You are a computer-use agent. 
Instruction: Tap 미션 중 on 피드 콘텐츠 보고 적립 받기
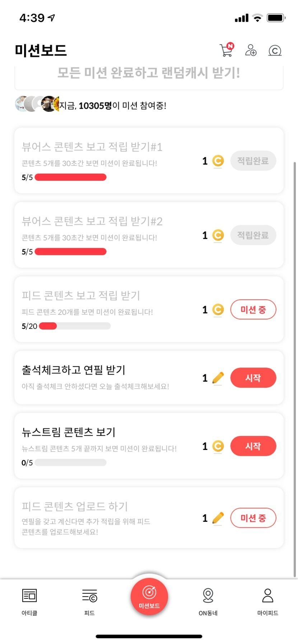[x=253, y=309]
